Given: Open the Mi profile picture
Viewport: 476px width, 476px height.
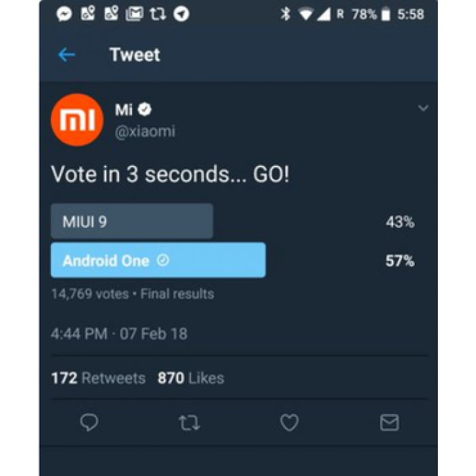Looking at the screenshot, I should click(78, 120).
